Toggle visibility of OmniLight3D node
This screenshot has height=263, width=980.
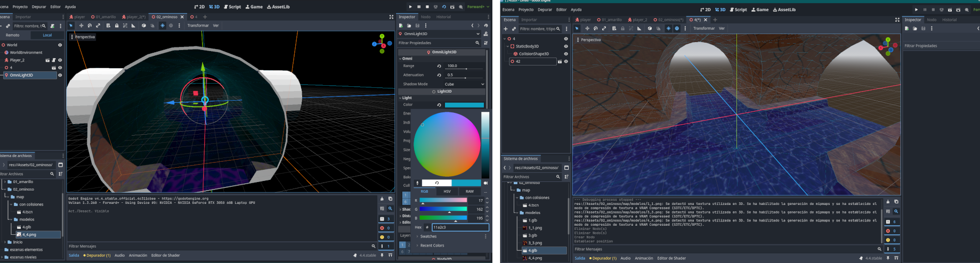pyautogui.click(x=60, y=75)
